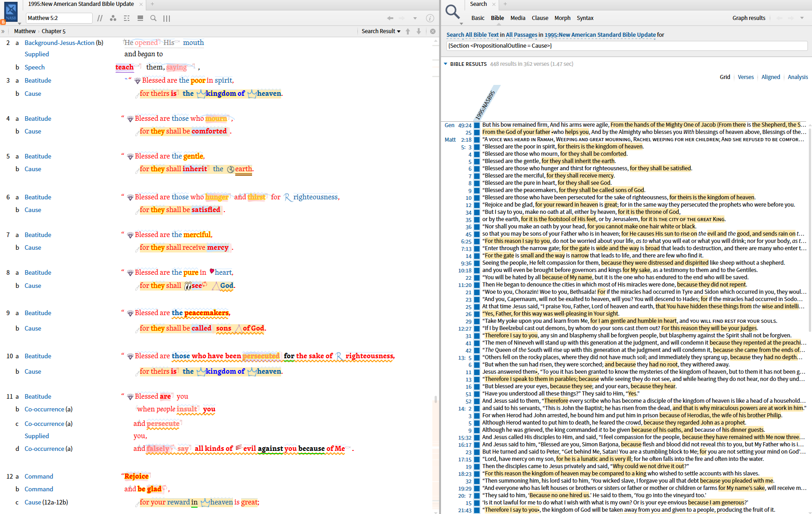Click the Matthew 5:2 reference box
The image size is (812, 514).
(x=59, y=18)
